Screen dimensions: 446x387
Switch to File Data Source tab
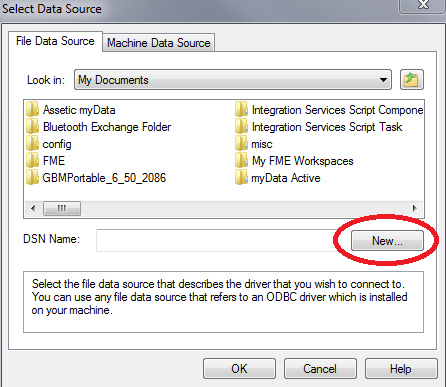[55, 41]
